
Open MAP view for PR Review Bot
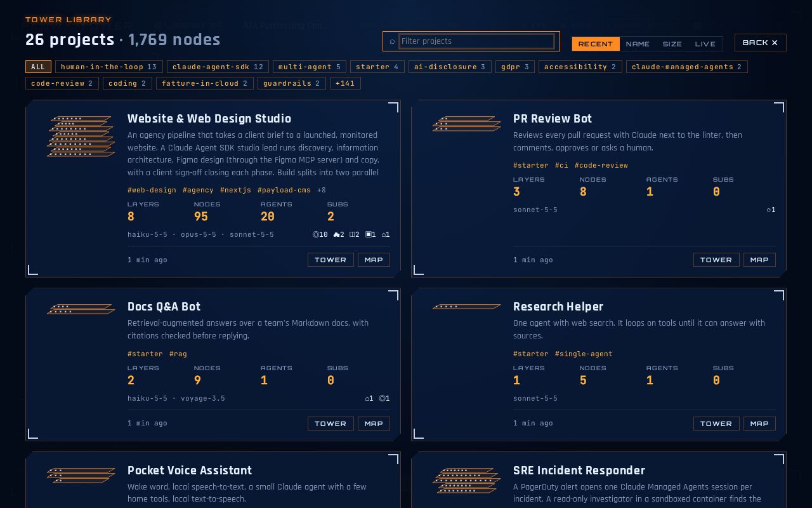pos(759,260)
